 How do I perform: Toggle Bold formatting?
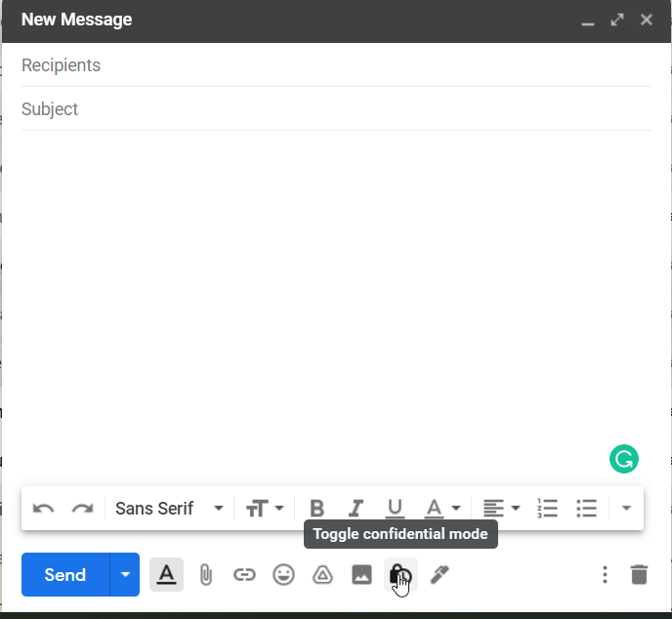point(316,509)
